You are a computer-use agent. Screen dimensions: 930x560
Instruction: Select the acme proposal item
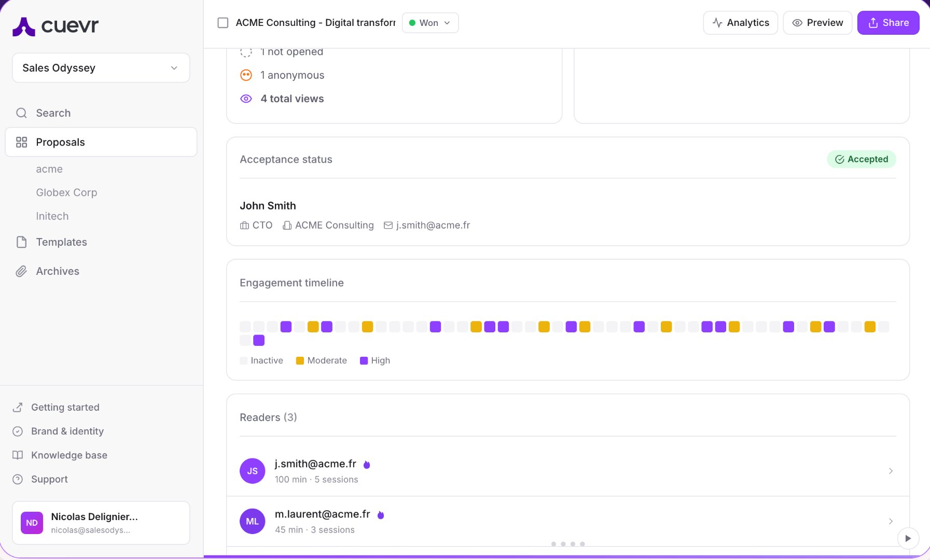pos(49,169)
